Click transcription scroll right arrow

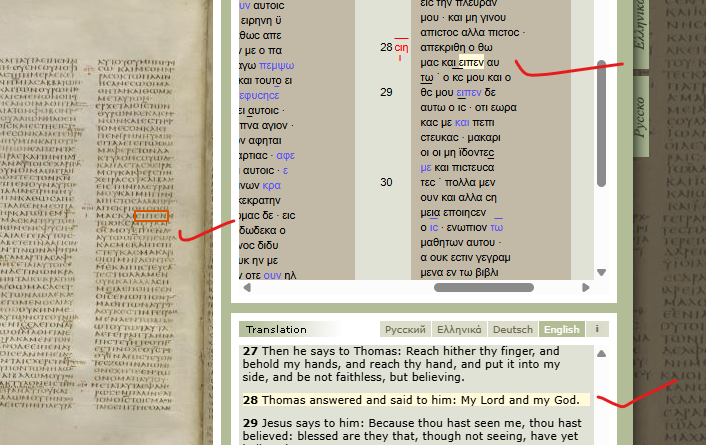click(x=585, y=287)
